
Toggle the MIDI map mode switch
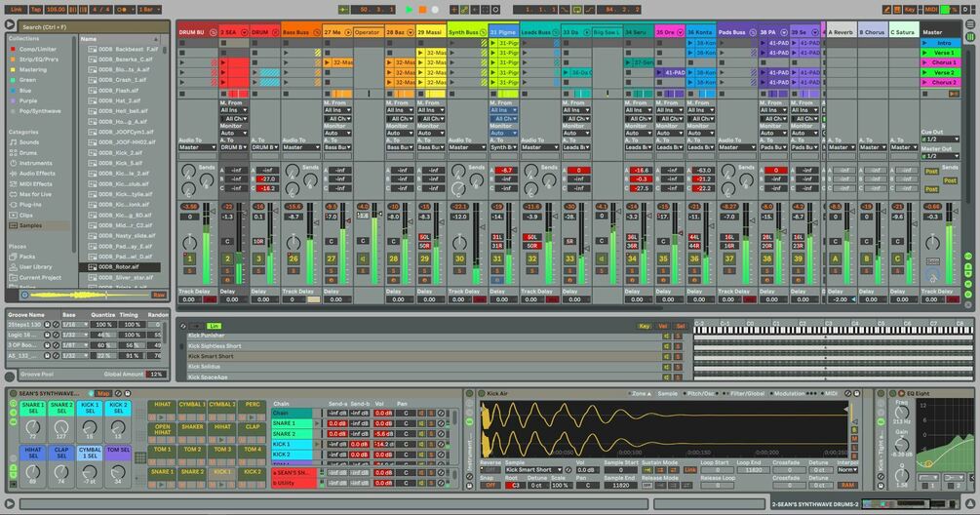coord(931,10)
